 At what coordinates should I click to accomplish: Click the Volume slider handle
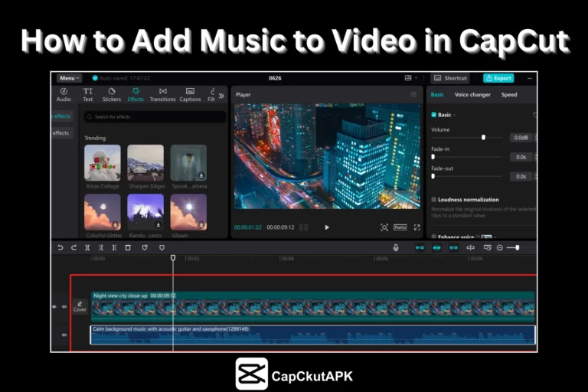pos(483,137)
